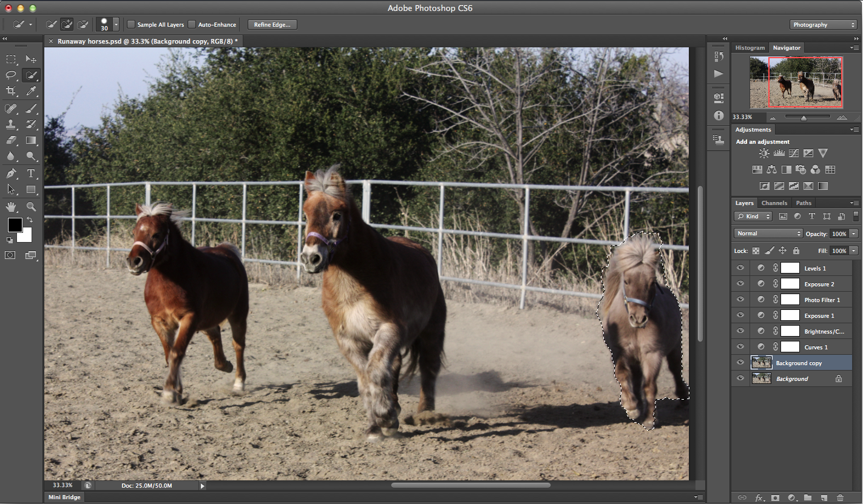Switch to the Channels tab

[x=774, y=203]
